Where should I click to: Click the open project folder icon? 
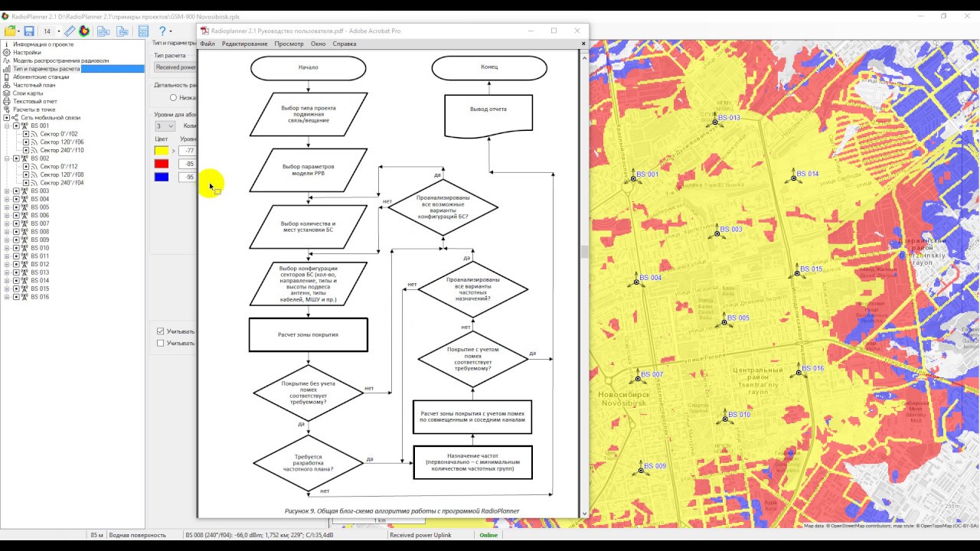pos(10,31)
